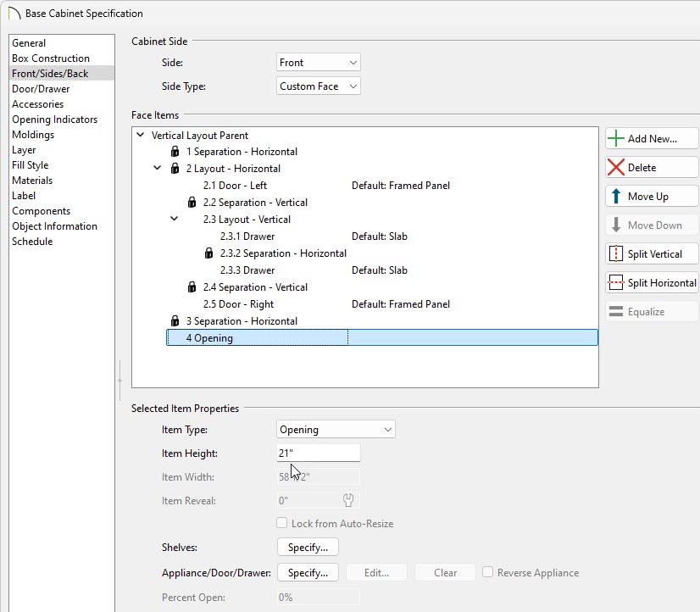The height and width of the screenshot is (612, 700).
Task: Click the Item Height input field
Action: 318,453
